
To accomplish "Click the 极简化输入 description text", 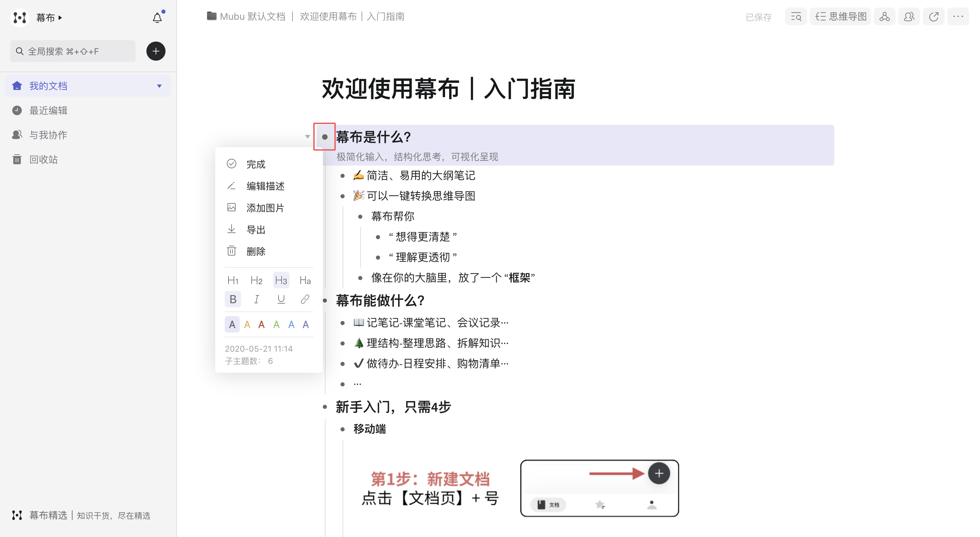I will pos(417,157).
